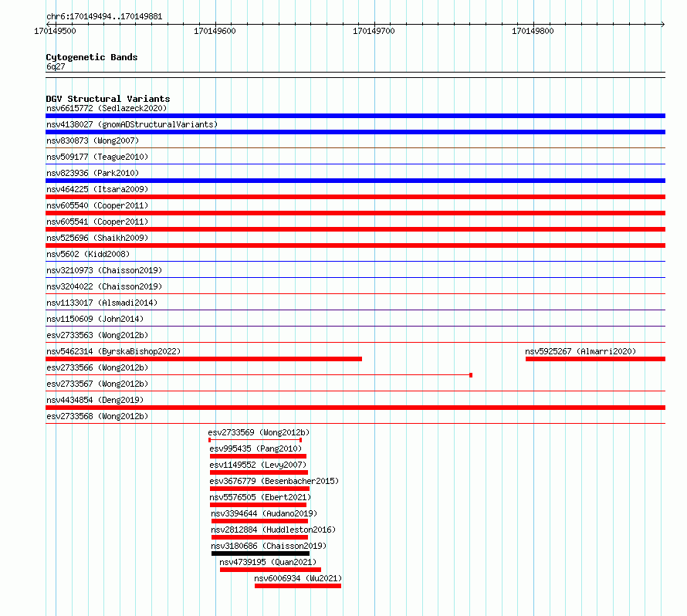Select the nsv6006934 (Wu2021) label
This screenshot has height=616, width=687.
click(x=298, y=578)
